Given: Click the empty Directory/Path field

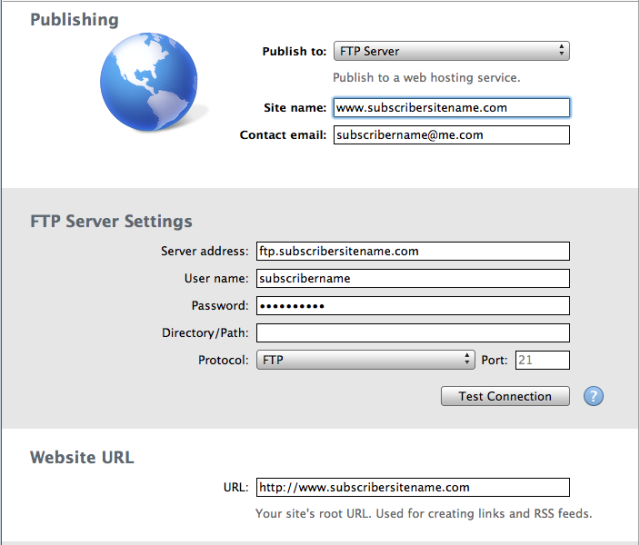Looking at the screenshot, I should point(413,333).
